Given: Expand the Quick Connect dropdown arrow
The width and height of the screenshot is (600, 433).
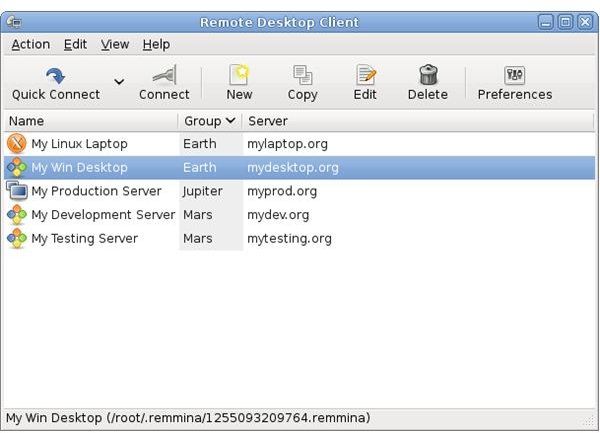Looking at the screenshot, I should click(119, 82).
